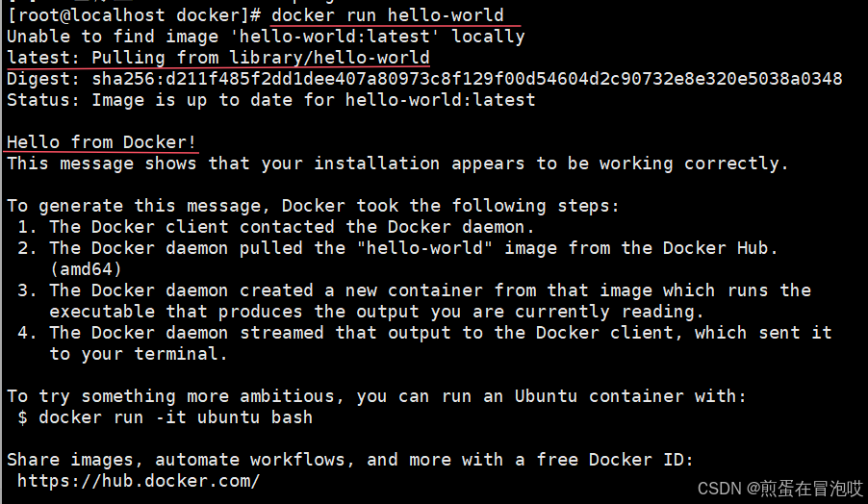The width and height of the screenshot is (868, 504).
Task: Click 'To generate this message' line
Action: click(x=313, y=206)
